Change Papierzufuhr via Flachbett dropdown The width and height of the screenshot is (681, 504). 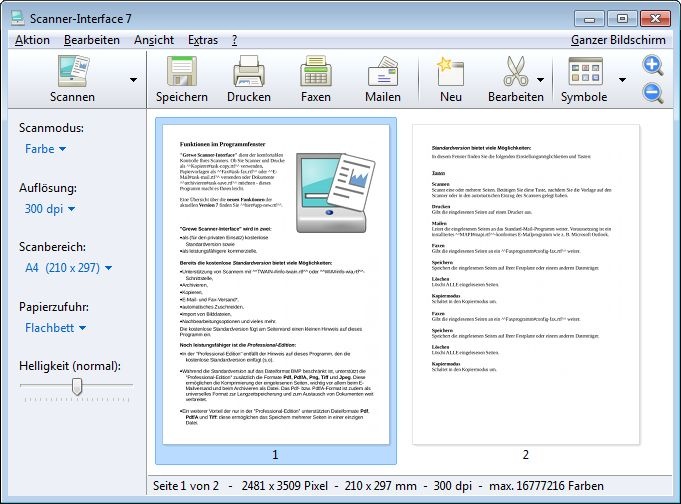pos(55,328)
